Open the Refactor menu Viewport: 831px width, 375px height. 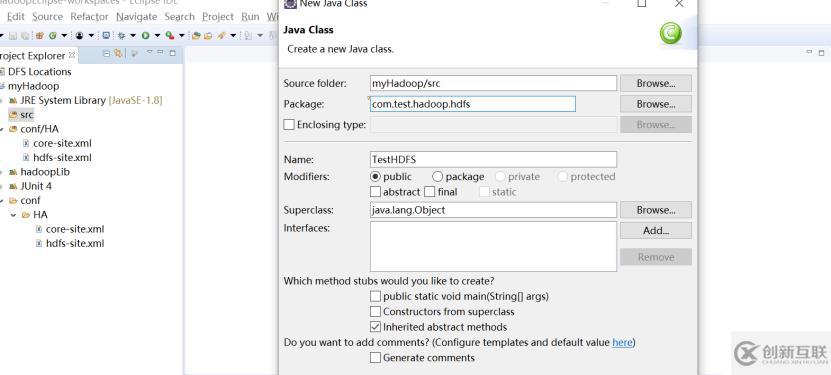(89, 16)
